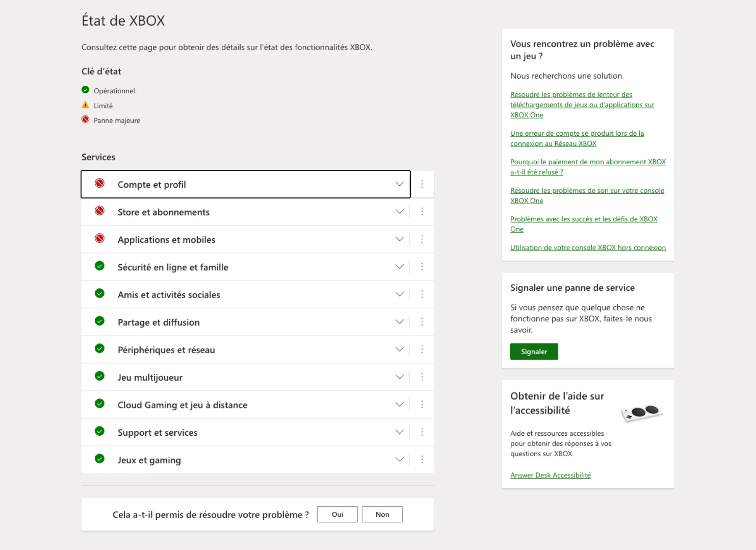Viewport: 756px width, 550px height.
Task: Select the Compte et profil row label
Action: [152, 184]
